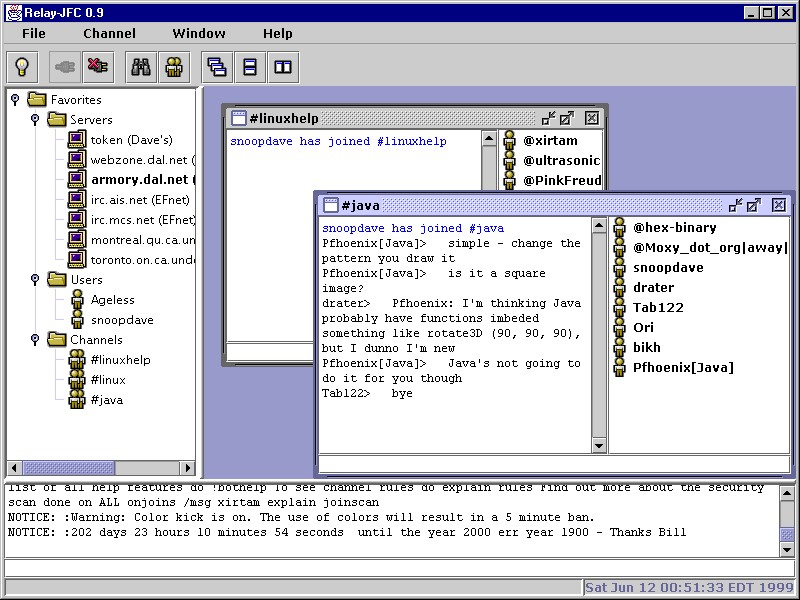Image resolution: width=800 pixels, height=600 pixels.
Task: Collapse the Channels folder node
Action: (x=34, y=339)
